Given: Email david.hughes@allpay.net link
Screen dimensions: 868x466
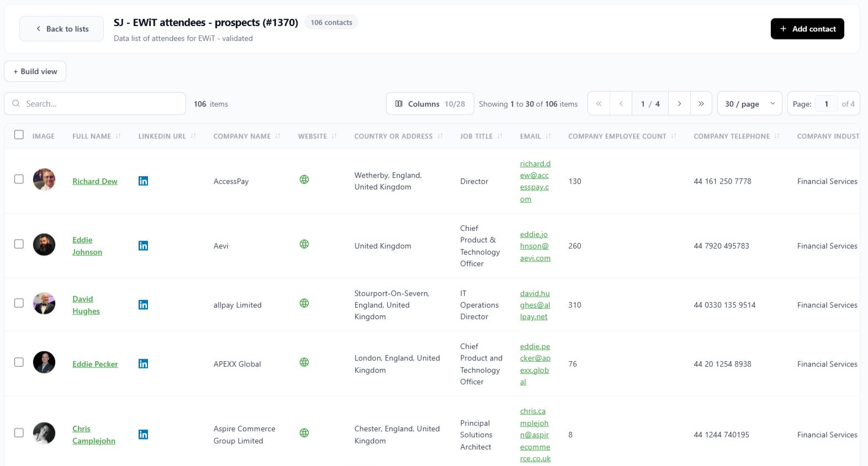Looking at the screenshot, I should pyautogui.click(x=535, y=305).
